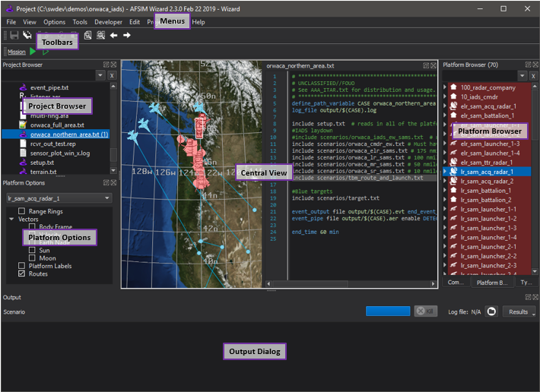Click the Save floppy disk toolbar icon

14,35
